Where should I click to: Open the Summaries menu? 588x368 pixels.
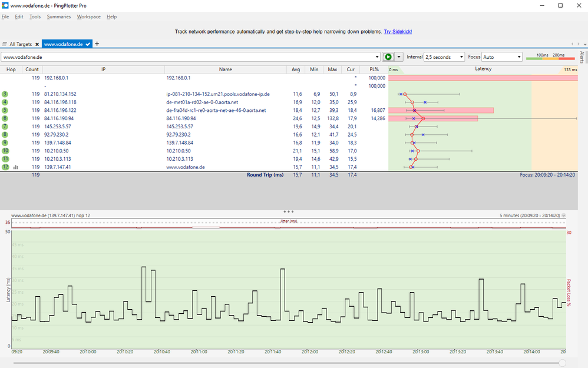59,17
